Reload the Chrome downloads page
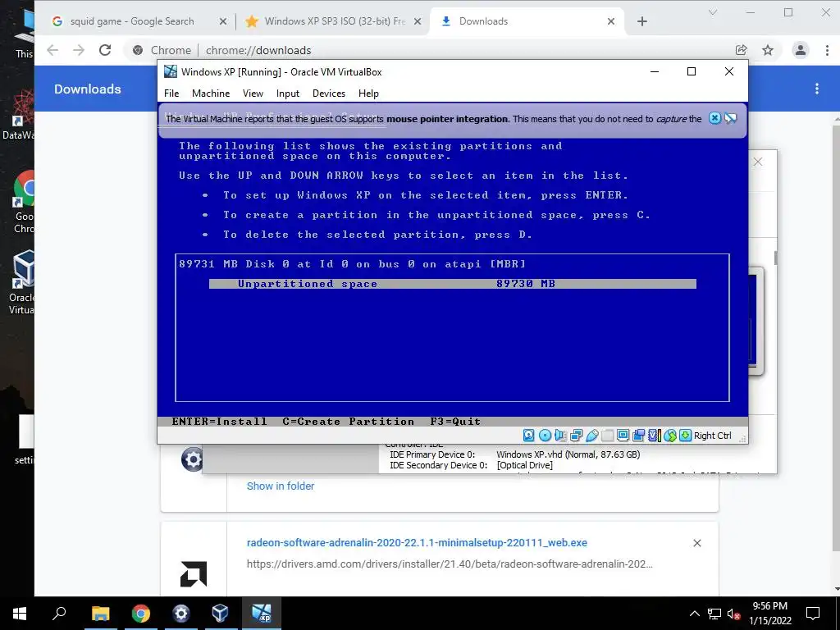 [x=105, y=50]
